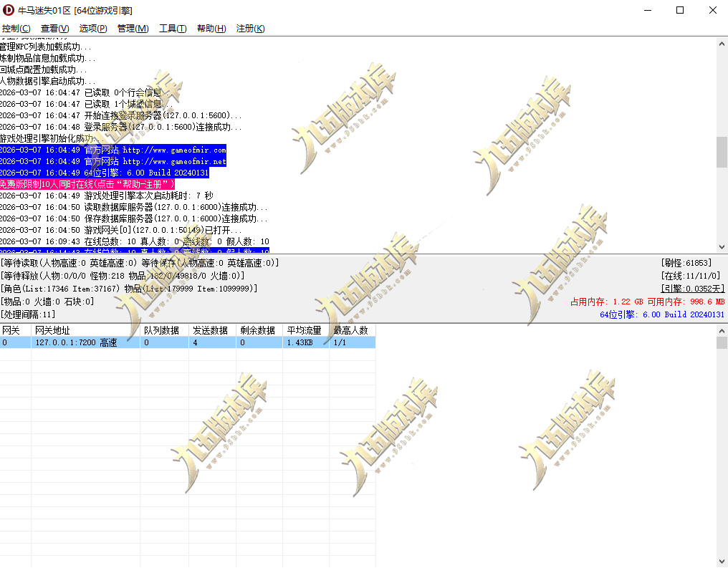Open the 帮助(H) menu

(211, 29)
